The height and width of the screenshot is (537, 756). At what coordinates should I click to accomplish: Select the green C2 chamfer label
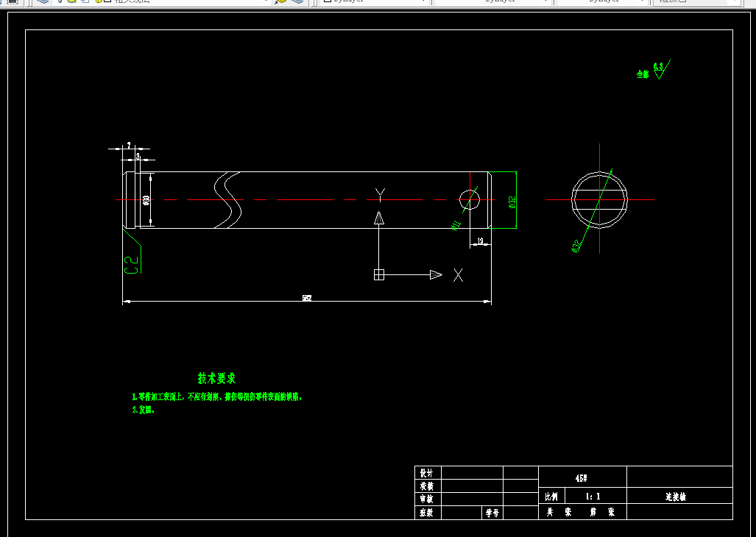tap(132, 265)
